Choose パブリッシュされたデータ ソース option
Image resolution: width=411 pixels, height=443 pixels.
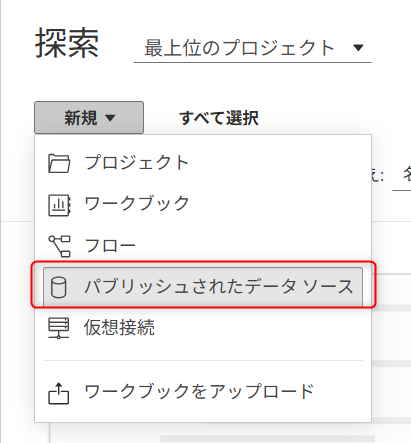pyautogui.click(x=203, y=287)
